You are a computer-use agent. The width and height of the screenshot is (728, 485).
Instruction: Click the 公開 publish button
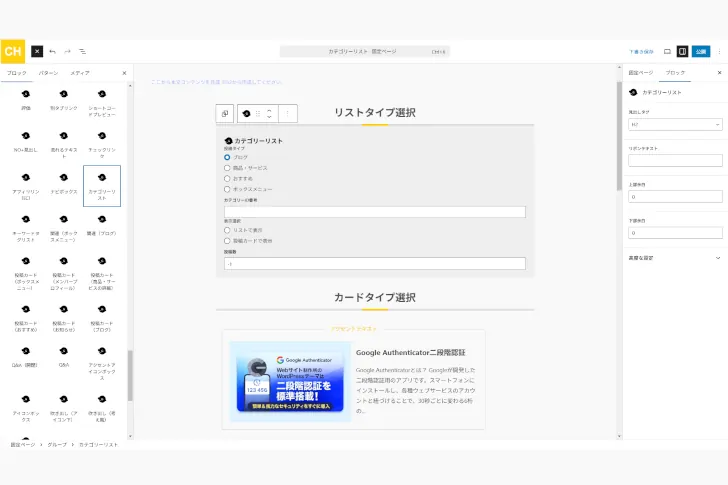click(701, 52)
